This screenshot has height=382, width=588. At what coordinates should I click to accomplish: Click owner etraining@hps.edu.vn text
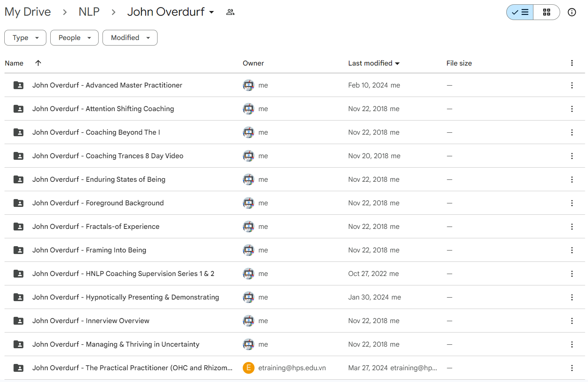point(292,368)
